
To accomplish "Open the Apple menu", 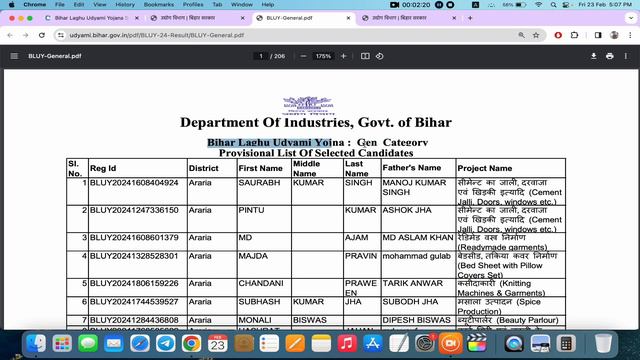I will pos(11,5).
